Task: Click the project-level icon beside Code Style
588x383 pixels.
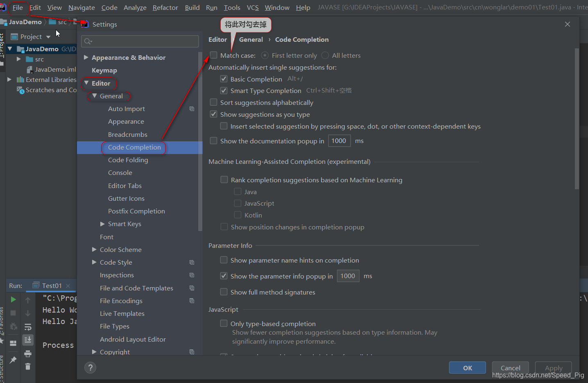Action: tap(192, 262)
